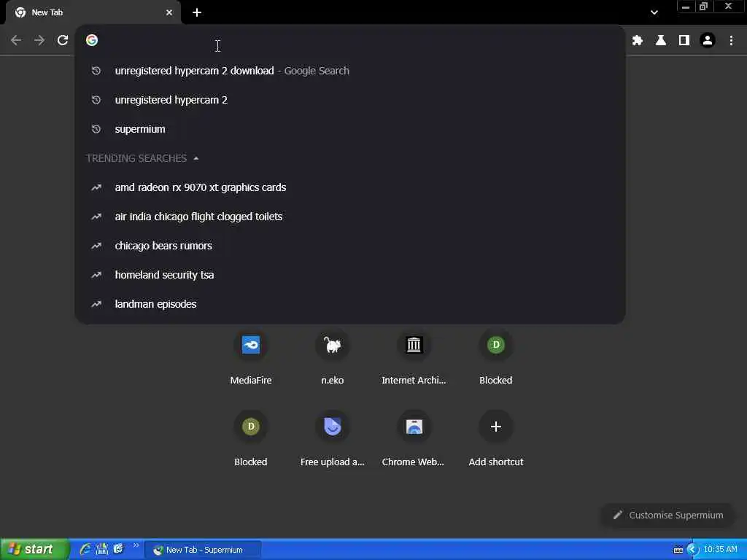Launch Internet Explorer from quick launch
This screenshot has width=747, height=560.
[85, 550]
